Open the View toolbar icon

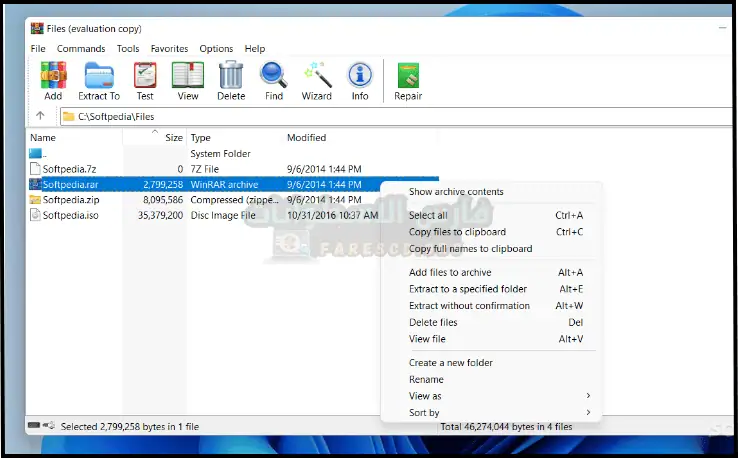point(187,80)
